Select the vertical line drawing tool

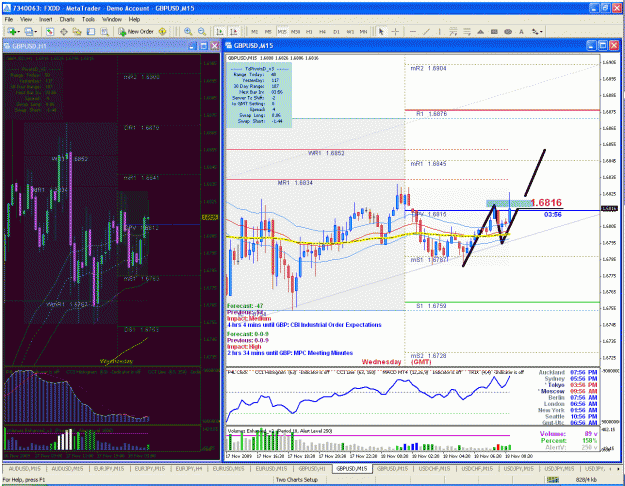(x=440, y=31)
